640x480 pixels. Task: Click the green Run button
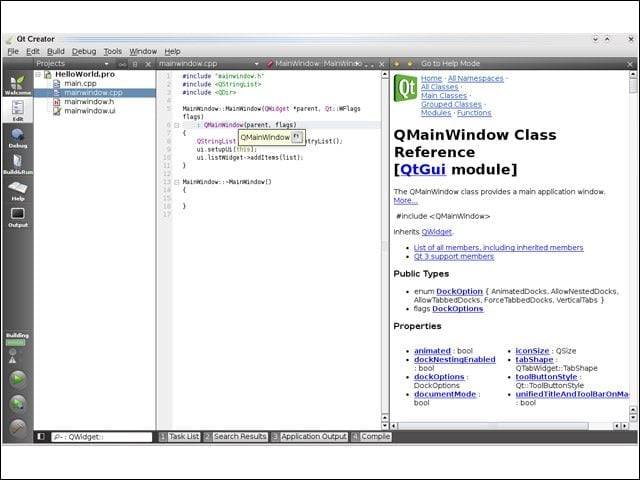pos(18,379)
